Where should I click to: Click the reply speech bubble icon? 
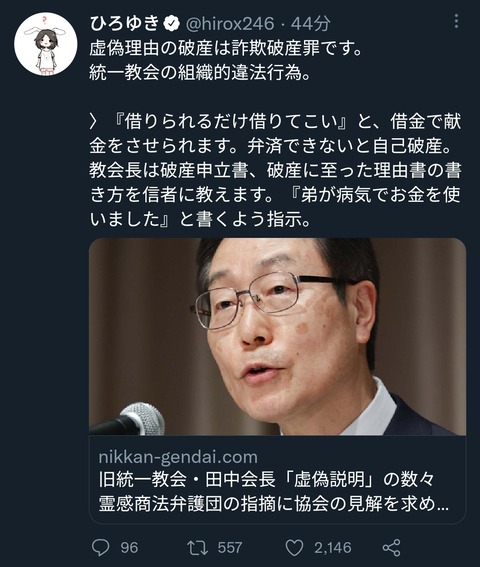point(101,547)
